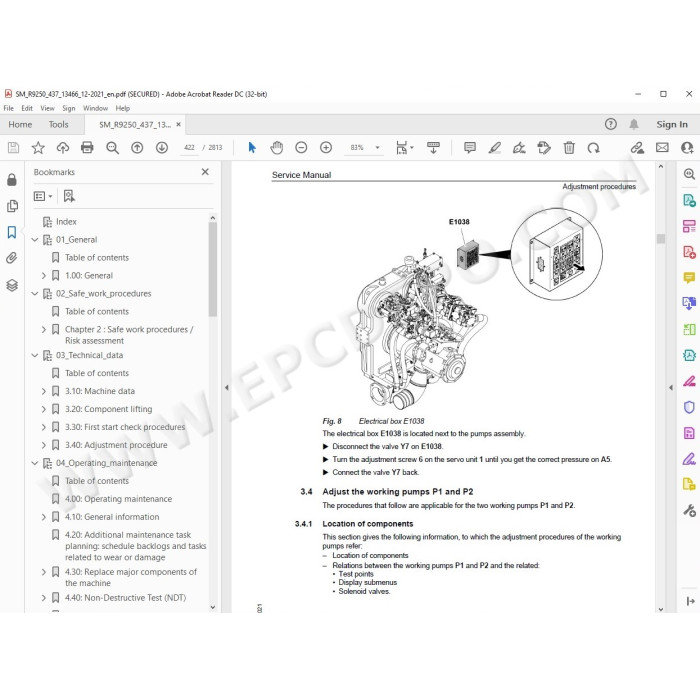The width and height of the screenshot is (700, 700).
Task: Delete with trash icon
Action: tap(569, 148)
